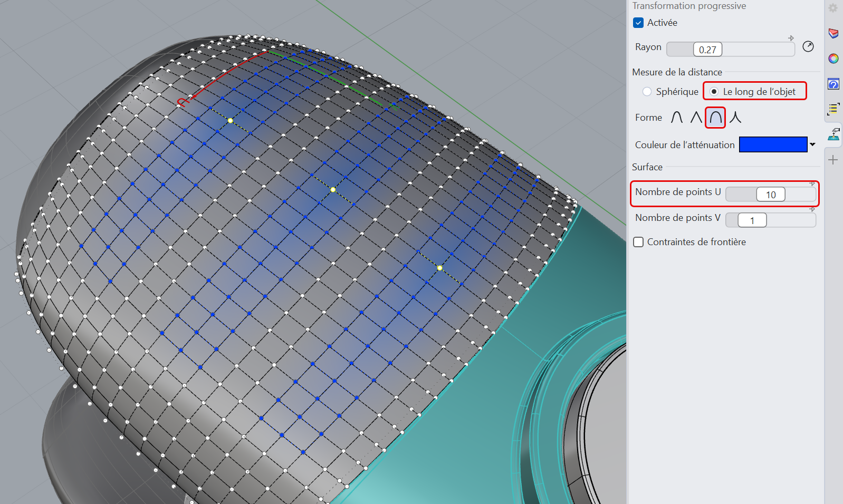This screenshot has height=504, width=843.
Task: Click the Mesure de la distance label
Action: [x=677, y=72]
